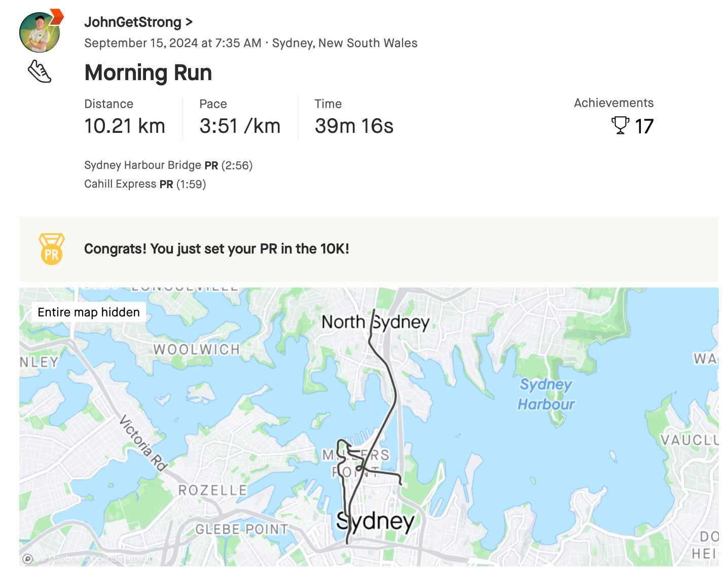Click the 2:56 PR time

(x=236, y=165)
